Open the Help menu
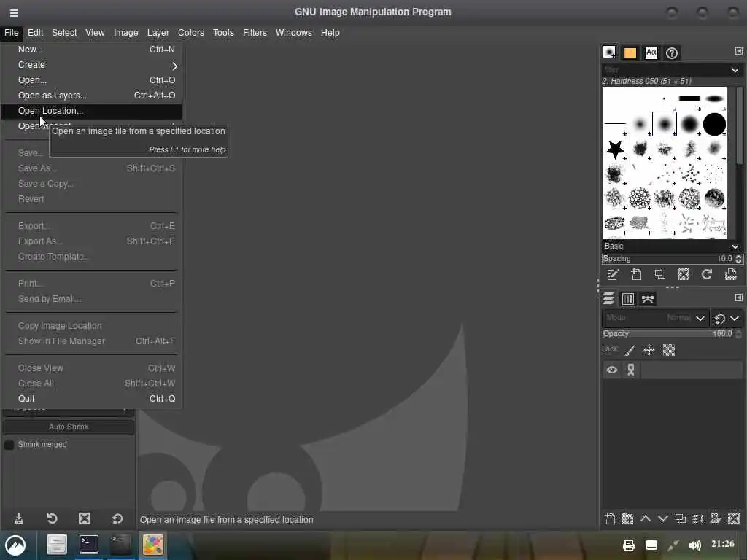The image size is (747, 560). coord(330,33)
